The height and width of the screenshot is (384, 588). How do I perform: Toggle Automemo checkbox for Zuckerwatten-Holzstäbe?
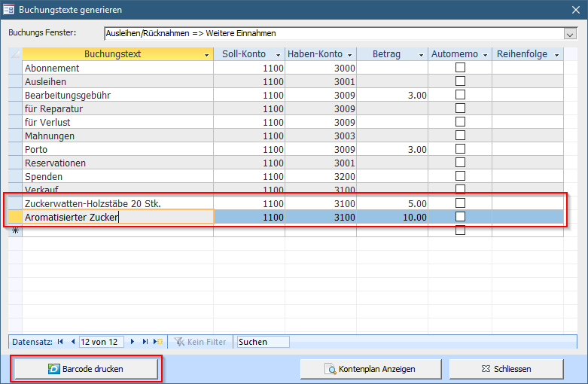(x=460, y=203)
